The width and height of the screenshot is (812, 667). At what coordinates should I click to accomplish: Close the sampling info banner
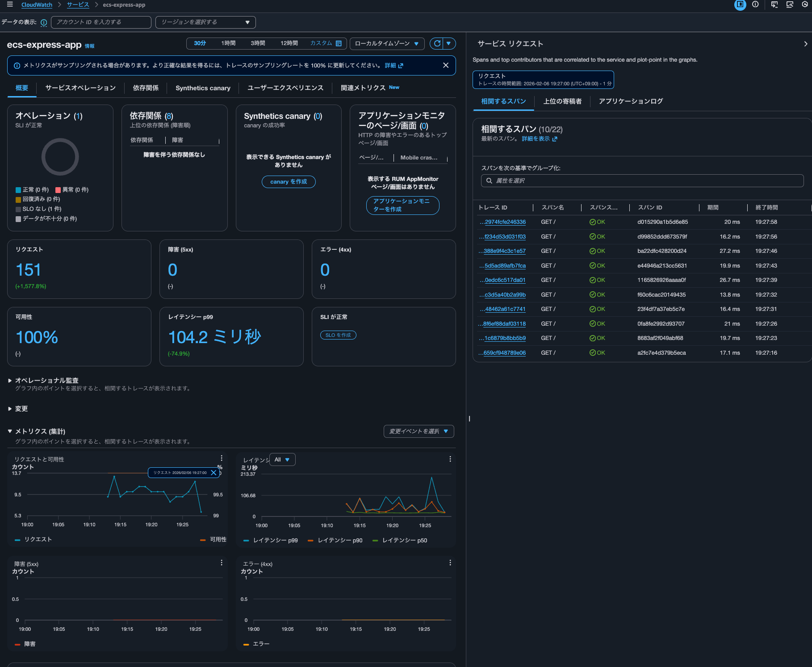pyautogui.click(x=445, y=65)
